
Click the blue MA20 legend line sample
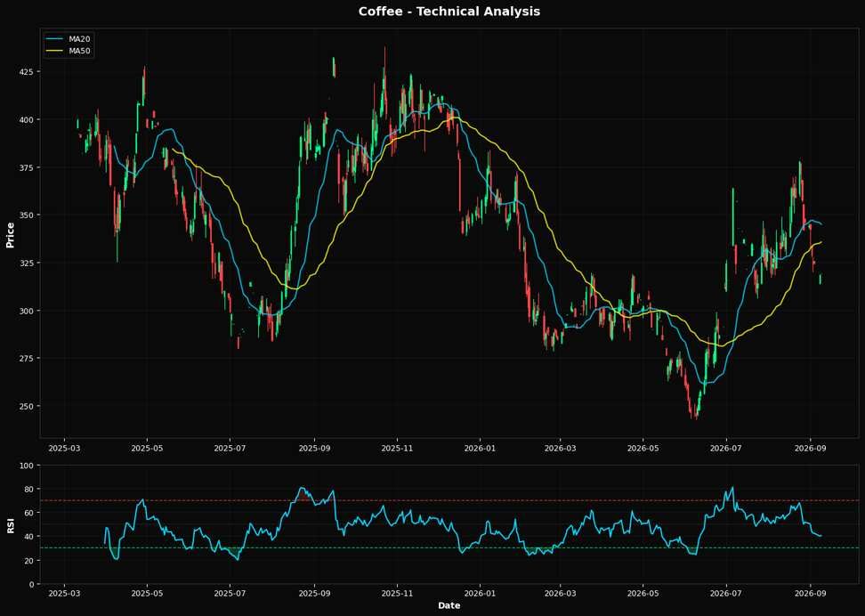(56, 39)
